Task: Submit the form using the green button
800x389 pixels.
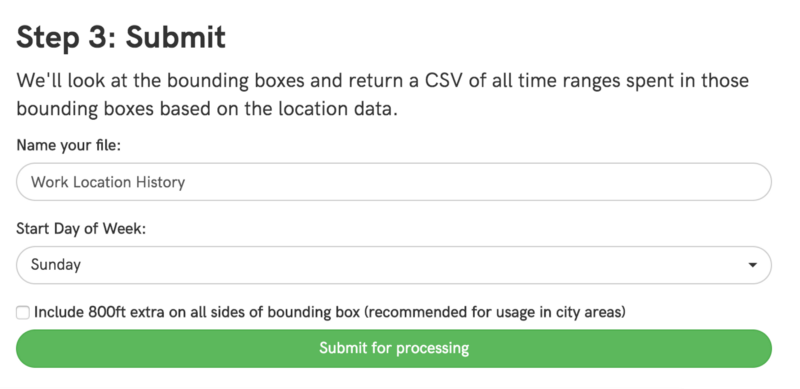Action: coord(394,348)
